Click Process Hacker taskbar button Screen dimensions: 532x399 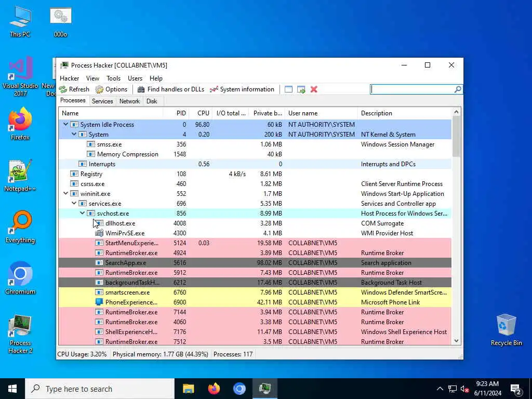(x=264, y=389)
